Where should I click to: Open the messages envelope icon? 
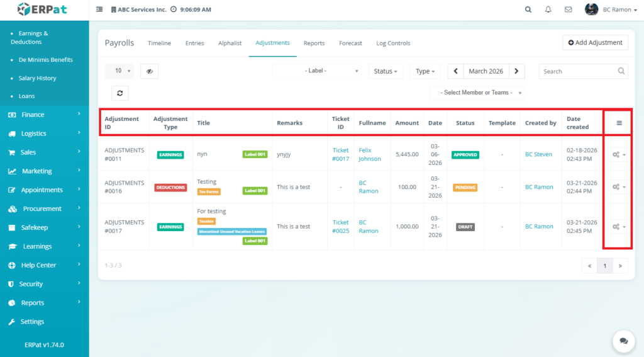click(569, 9)
